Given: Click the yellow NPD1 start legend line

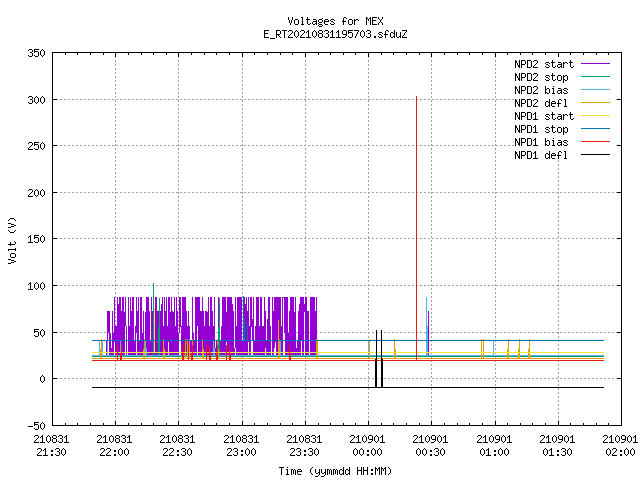Looking at the screenshot, I should click(x=596, y=116).
